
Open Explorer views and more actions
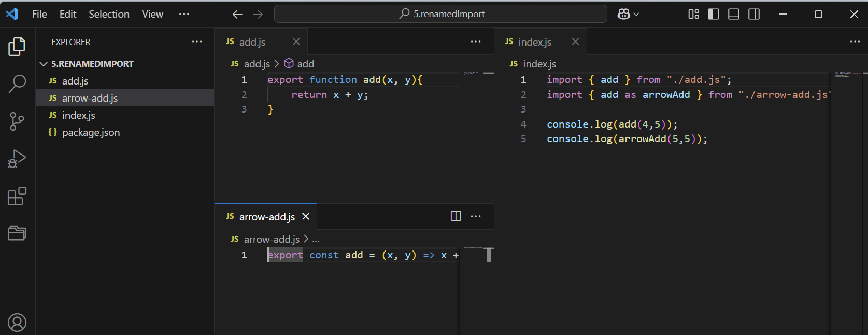[197, 41]
